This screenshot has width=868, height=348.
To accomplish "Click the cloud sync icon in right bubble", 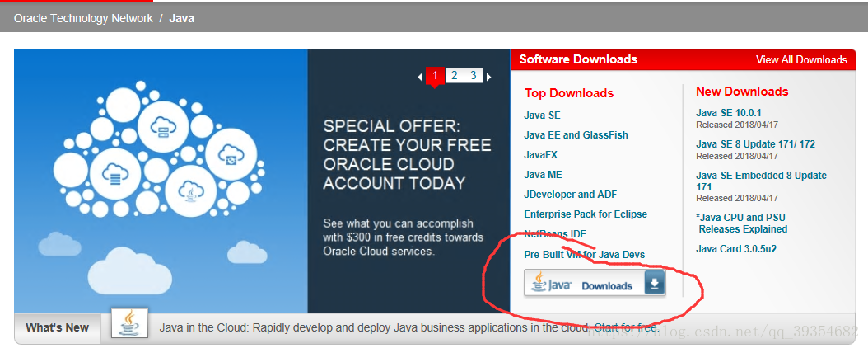I will click(x=231, y=154).
